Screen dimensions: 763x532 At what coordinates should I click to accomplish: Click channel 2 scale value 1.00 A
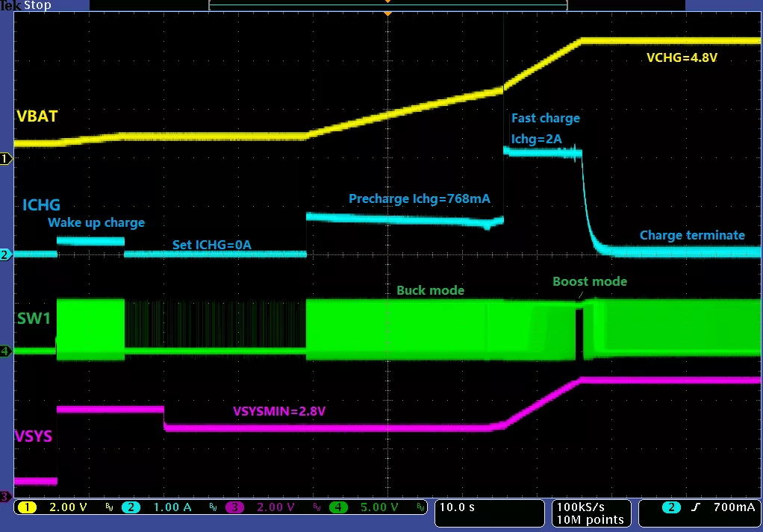point(172,507)
